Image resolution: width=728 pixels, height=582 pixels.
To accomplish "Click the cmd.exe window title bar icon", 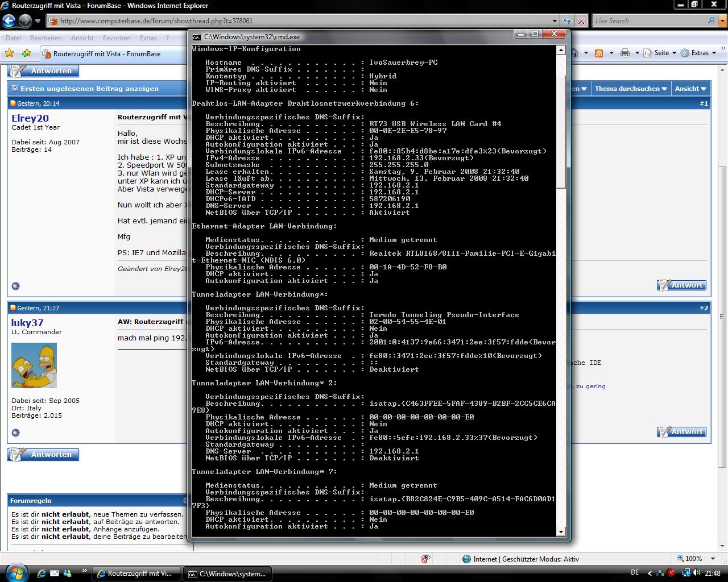I will tap(196, 36).
